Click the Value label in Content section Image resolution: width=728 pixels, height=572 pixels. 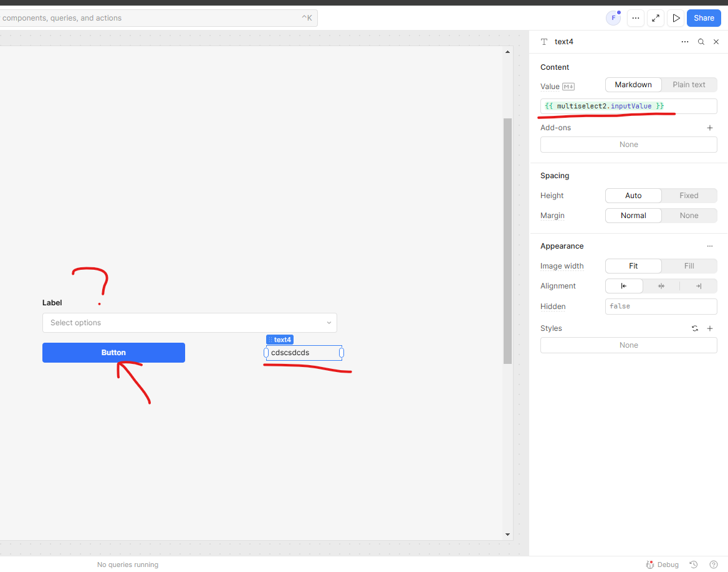550,87
